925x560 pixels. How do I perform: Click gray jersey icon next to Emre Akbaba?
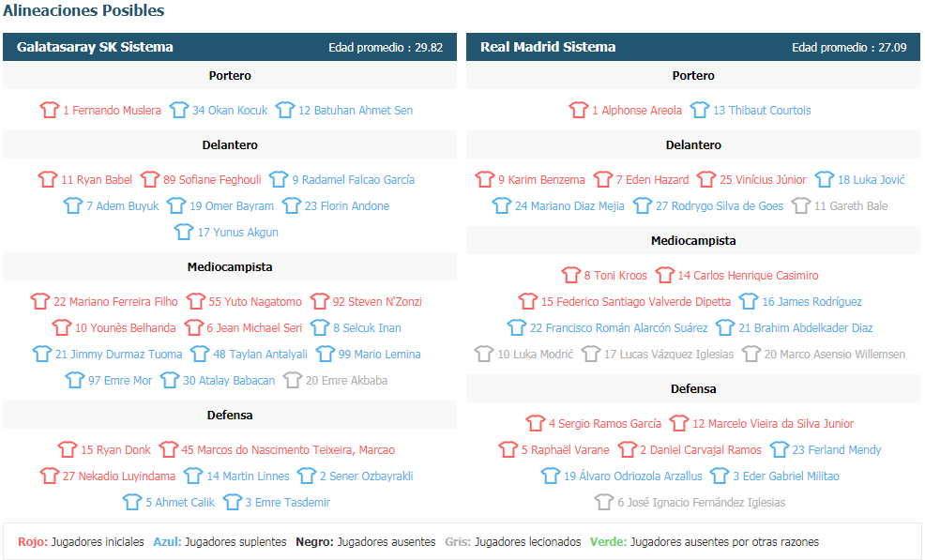293,380
